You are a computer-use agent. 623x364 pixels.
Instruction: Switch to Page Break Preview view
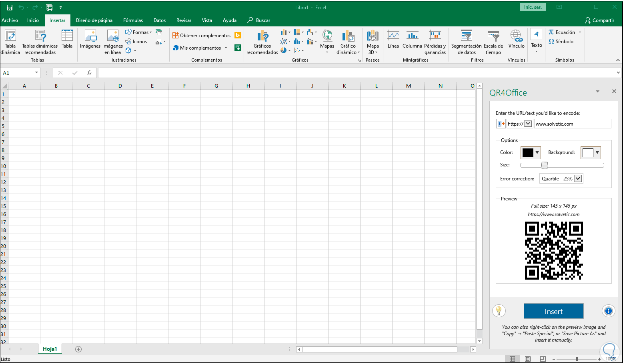click(543, 359)
